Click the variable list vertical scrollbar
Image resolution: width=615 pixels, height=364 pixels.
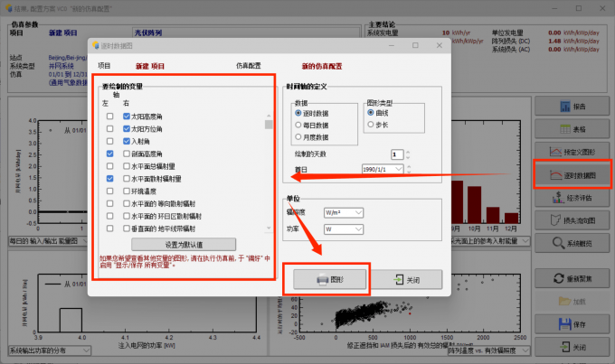[269, 172]
